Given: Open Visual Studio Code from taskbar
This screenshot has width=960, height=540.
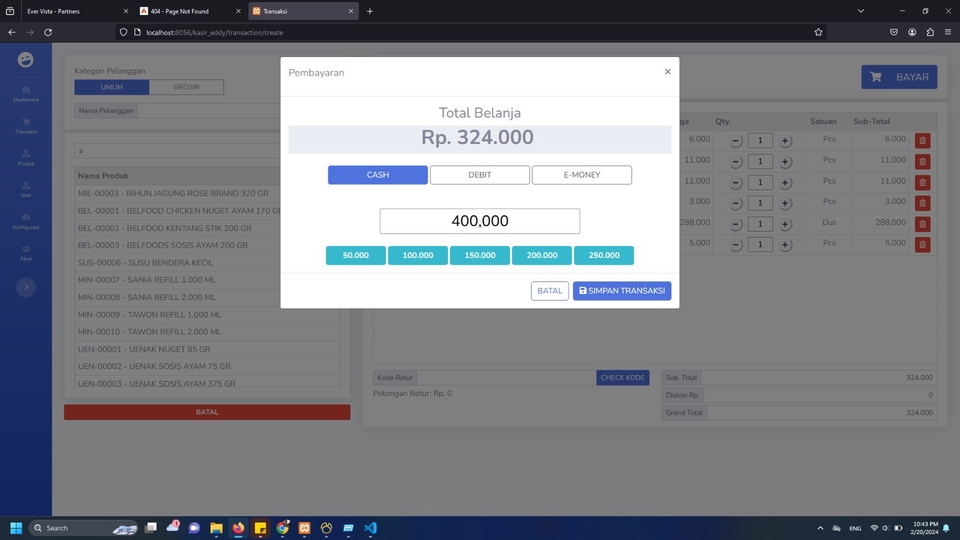Looking at the screenshot, I should click(370, 528).
